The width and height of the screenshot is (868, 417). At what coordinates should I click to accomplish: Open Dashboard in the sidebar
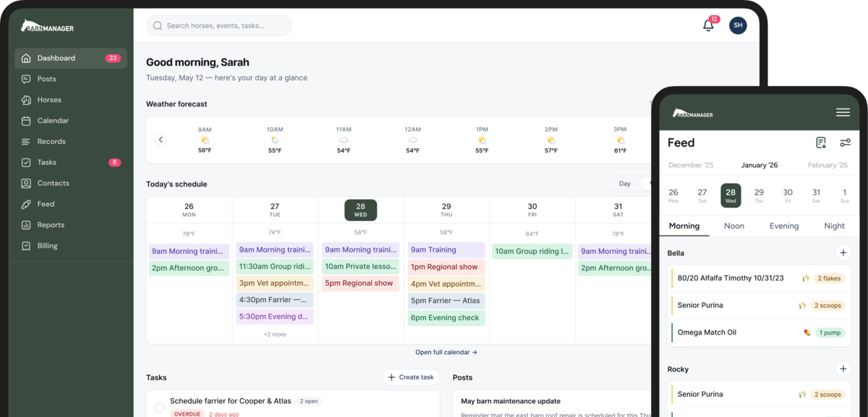pyautogui.click(x=71, y=58)
